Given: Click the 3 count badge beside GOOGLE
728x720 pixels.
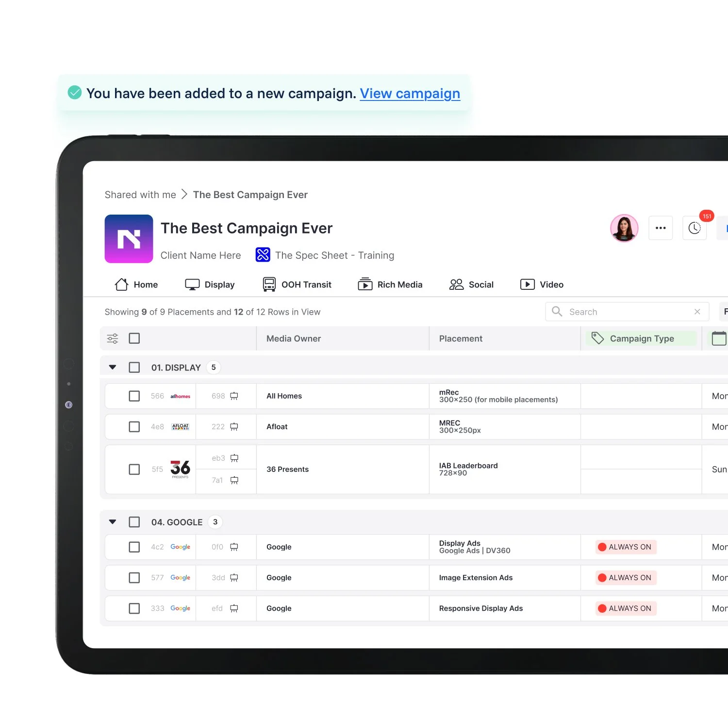Looking at the screenshot, I should click(215, 522).
